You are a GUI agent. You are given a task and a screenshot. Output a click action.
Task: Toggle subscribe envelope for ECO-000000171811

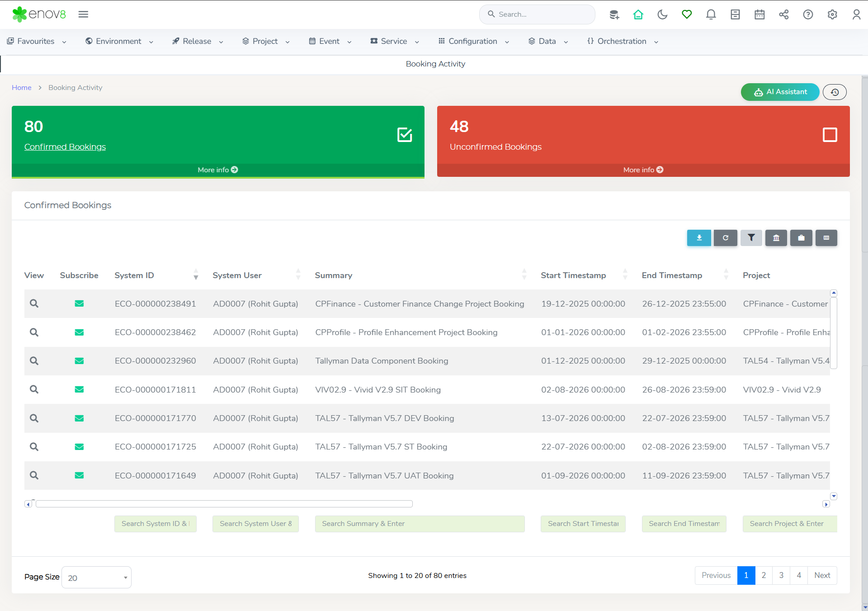click(x=79, y=389)
